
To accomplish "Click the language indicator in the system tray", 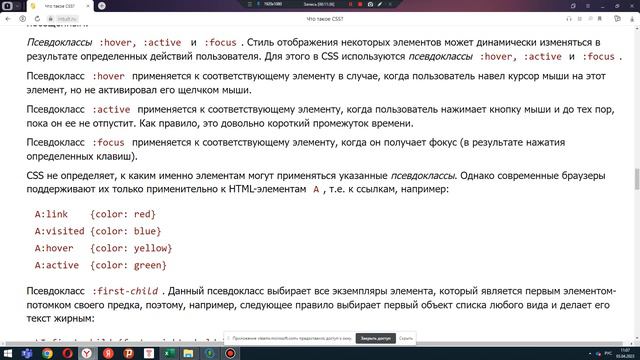I will click(608, 353).
